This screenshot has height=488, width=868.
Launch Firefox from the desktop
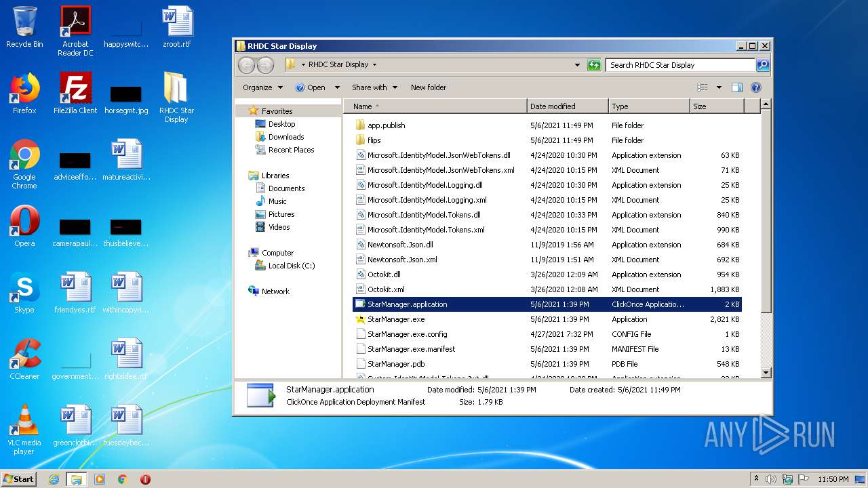24,94
